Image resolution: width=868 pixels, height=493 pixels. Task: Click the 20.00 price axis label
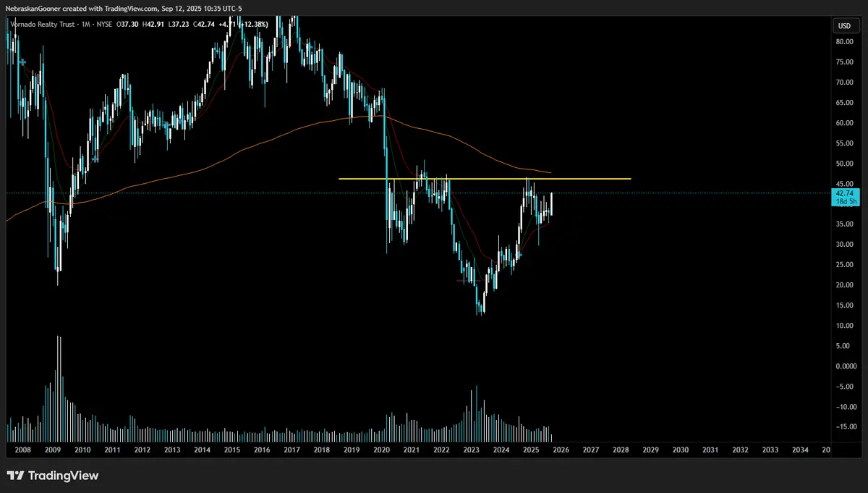point(844,285)
